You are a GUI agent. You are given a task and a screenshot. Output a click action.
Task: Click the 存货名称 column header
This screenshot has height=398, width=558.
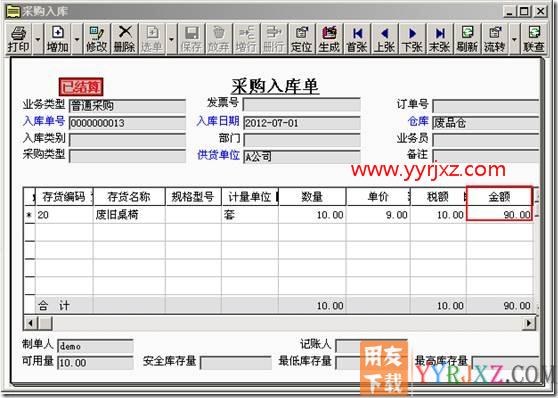coord(129,197)
